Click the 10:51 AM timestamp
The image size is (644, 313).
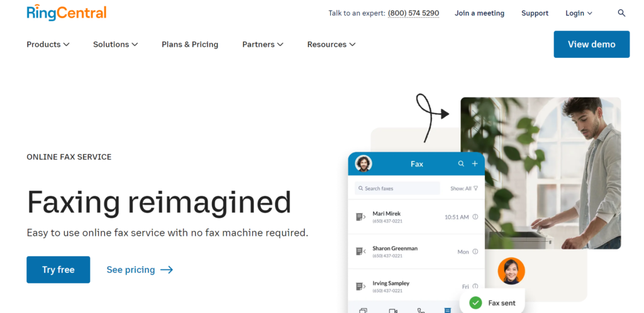click(x=457, y=217)
